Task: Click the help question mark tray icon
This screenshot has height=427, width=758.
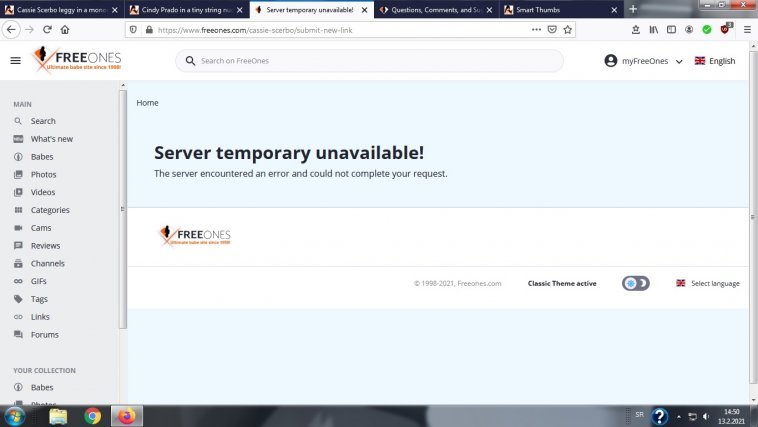Action: point(659,416)
